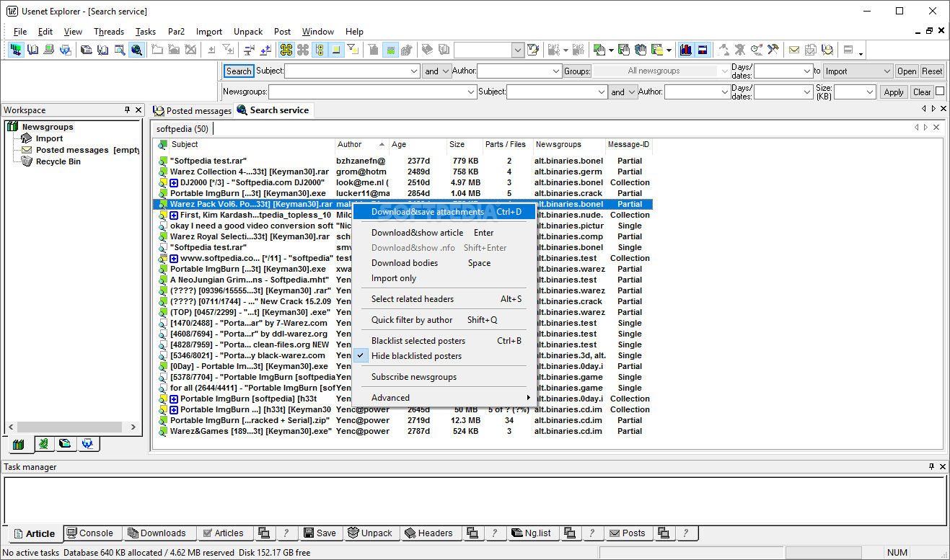The width and height of the screenshot is (950, 560).
Task: Click the layout panel icon at toolbar end
Action: tap(848, 50)
